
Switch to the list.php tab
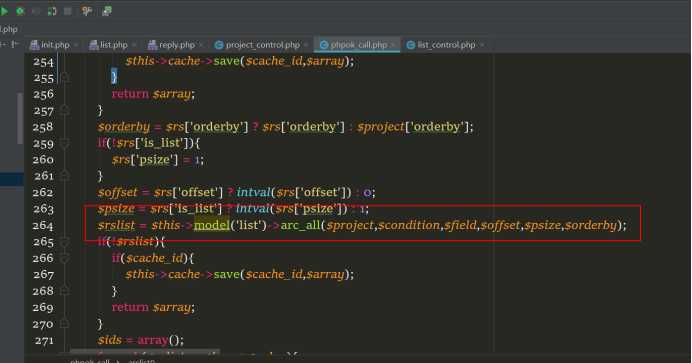pyautogui.click(x=113, y=45)
